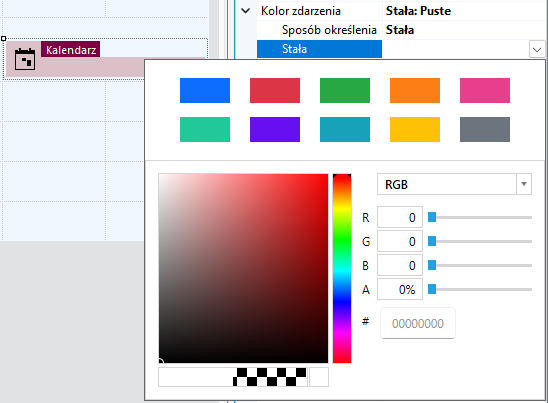This screenshot has height=403, width=548.
Task: Pick the red preset swatch
Action: point(275,91)
